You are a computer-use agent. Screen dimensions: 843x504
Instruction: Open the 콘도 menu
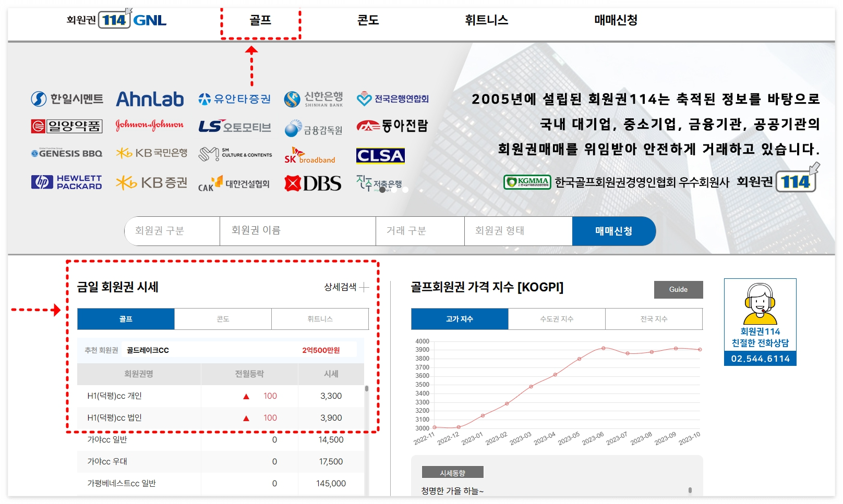(x=368, y=20)
